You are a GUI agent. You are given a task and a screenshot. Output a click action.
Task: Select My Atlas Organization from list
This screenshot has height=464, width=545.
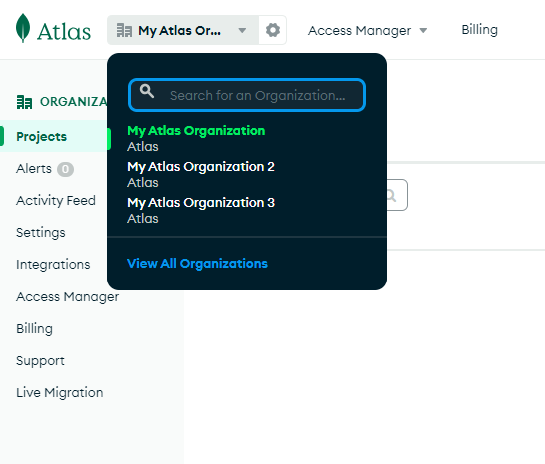tap(196, 138)
